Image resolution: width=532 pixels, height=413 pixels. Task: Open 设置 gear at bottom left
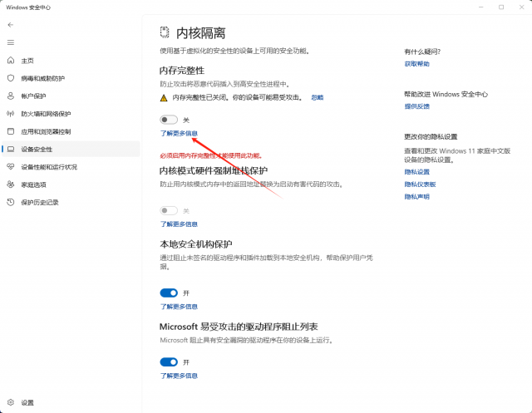(11, 402)
